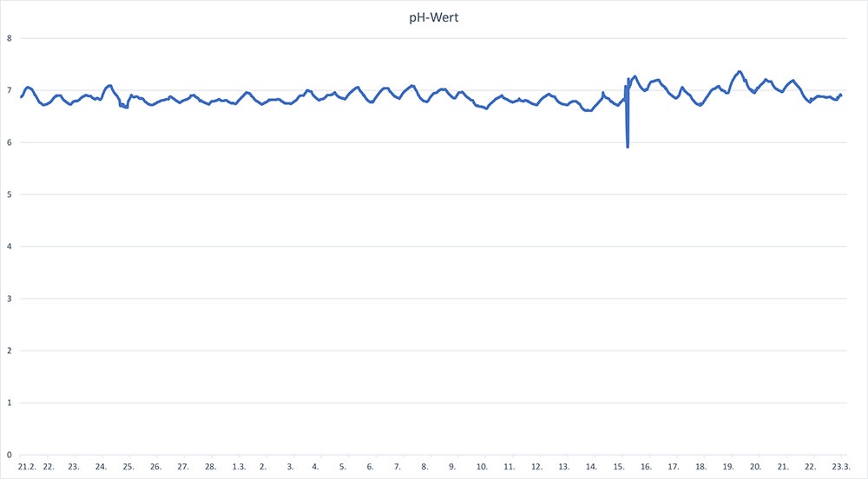The width and height of the screenshot is (868, 479).
Task: Click the y-axis label 5
Action: [9, 194]
